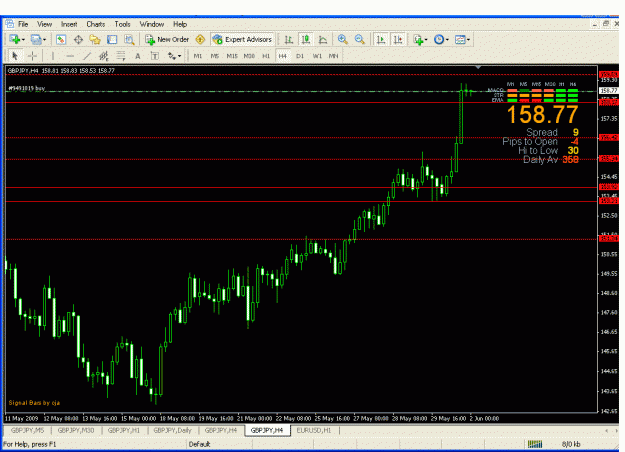The image size is (625, 452).
Task: Select the Crosshair tool
Action: [x=32, y=56]
